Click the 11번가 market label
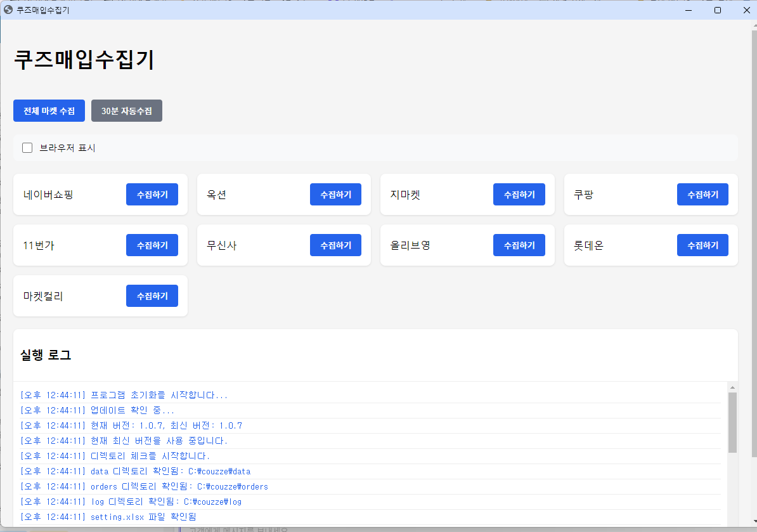Viewport: 757px width, 532px height. click(39, 245)
